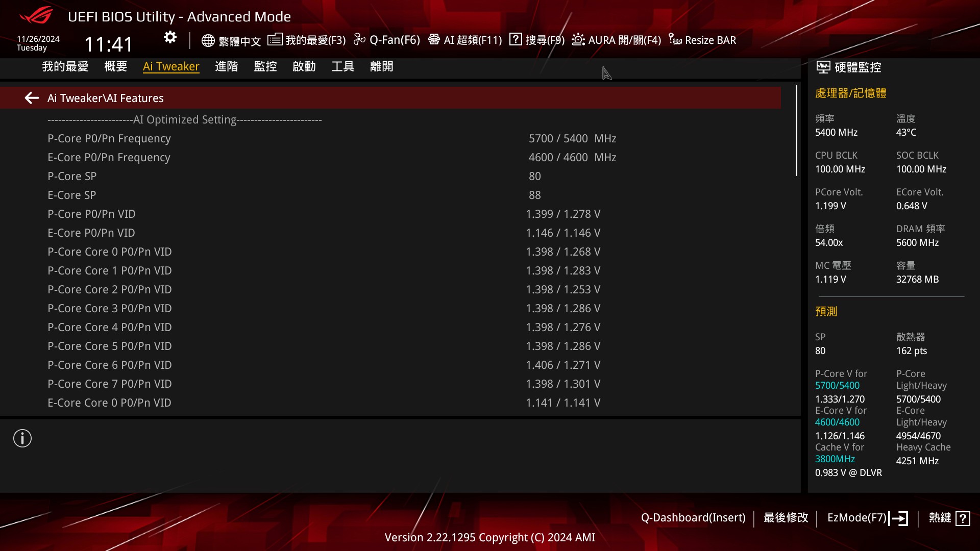Go back using the left arrow

(32, 97)
